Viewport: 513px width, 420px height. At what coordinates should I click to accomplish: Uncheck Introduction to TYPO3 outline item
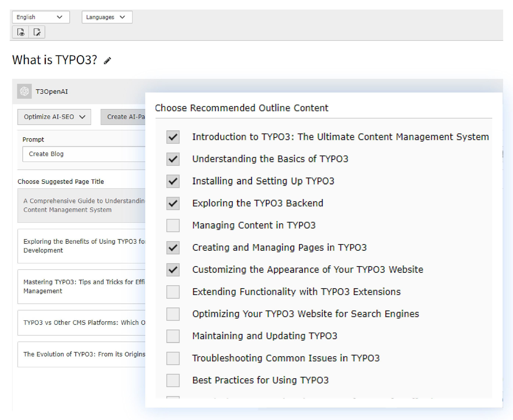tap(173, 137)
